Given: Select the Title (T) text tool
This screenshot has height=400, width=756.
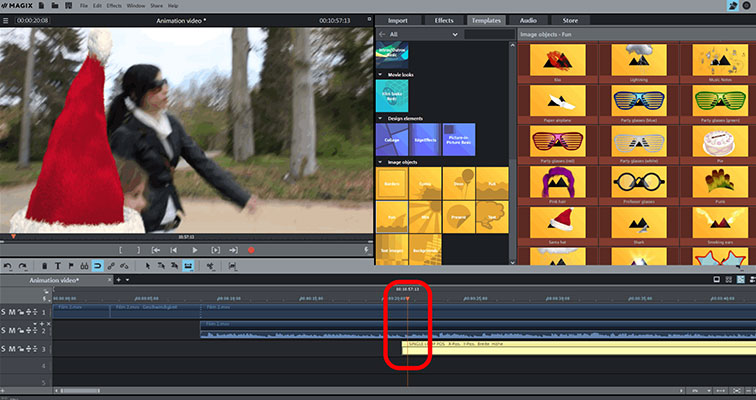Looking at the screenshot, I should (58, 266).
